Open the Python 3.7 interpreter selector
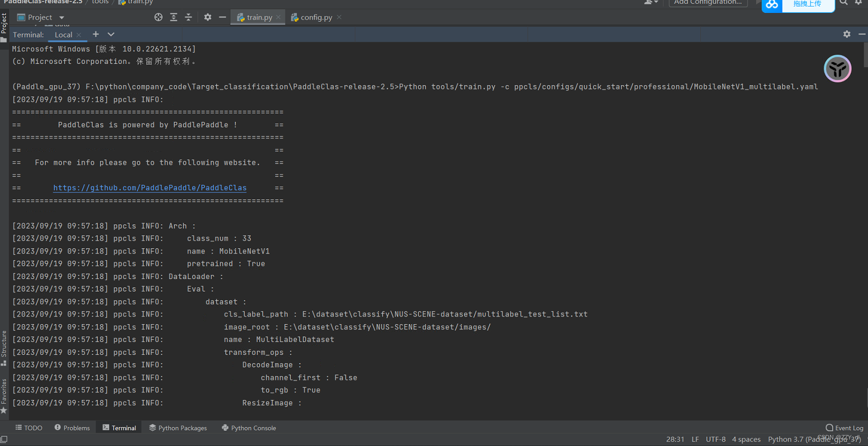 [814, 439]
